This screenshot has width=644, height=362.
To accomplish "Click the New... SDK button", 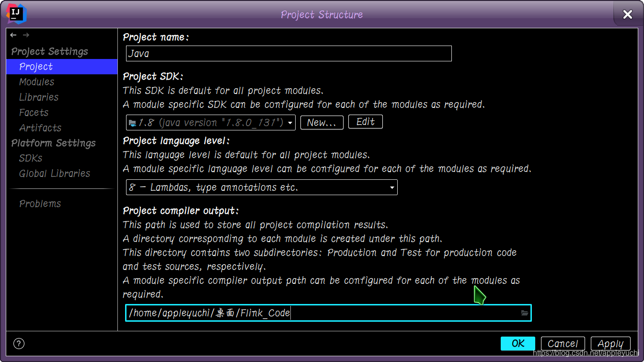I will [x=322, y=122].
